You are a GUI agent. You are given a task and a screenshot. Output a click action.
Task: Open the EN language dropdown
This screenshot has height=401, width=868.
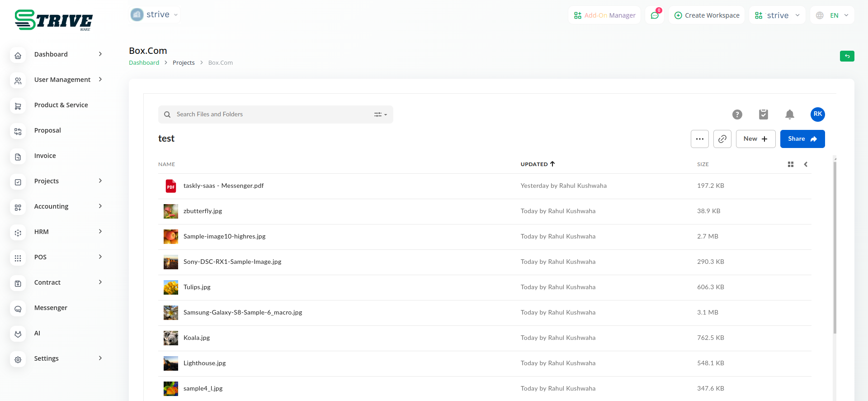(x=833, y=15)
